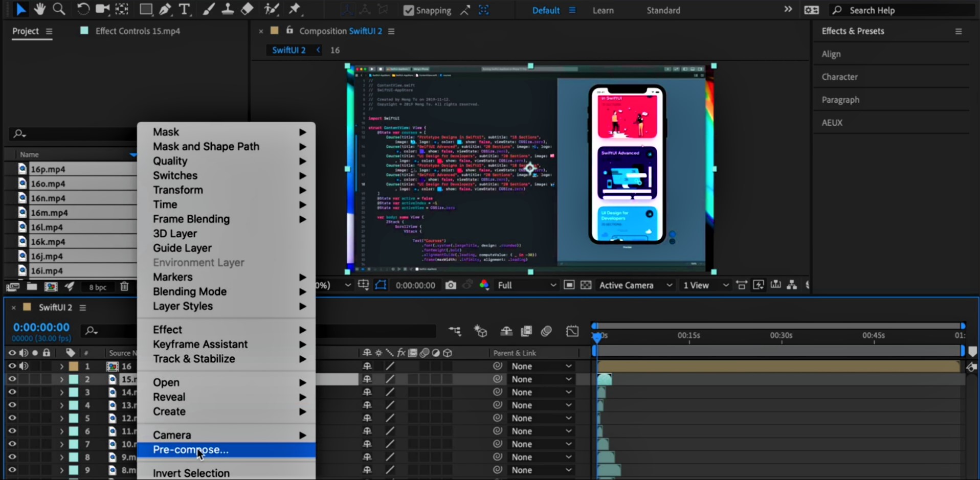
Task: Select the Type text tool
Action: 184,9
